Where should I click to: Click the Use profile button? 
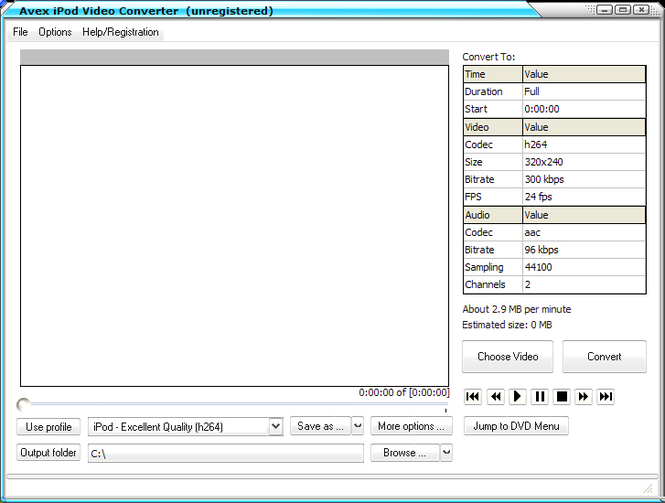point(48,427)
